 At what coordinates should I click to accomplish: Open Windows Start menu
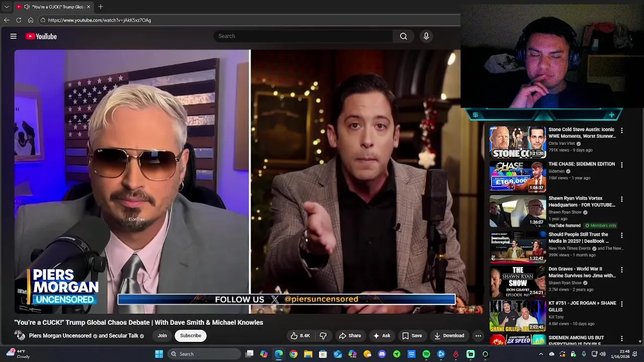[x=159, y=354]
